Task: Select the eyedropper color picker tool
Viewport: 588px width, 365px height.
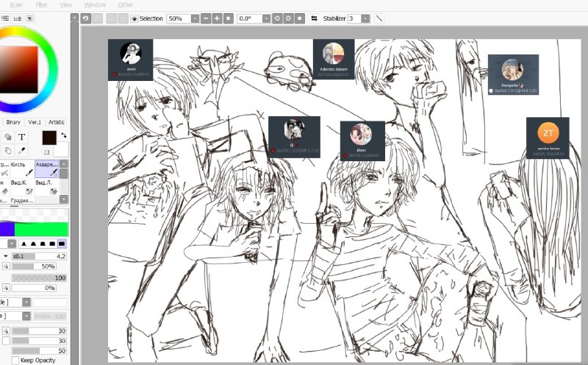Action: 22,151
